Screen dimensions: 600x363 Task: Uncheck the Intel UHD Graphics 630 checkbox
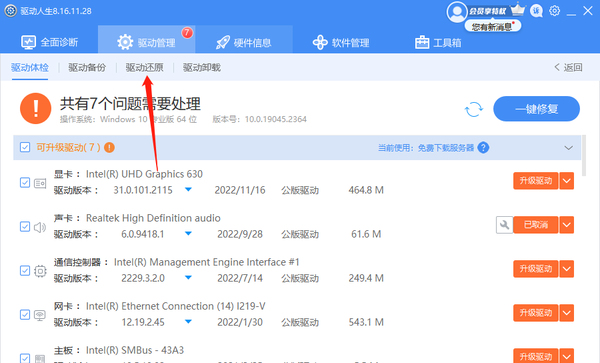[25, 182]
